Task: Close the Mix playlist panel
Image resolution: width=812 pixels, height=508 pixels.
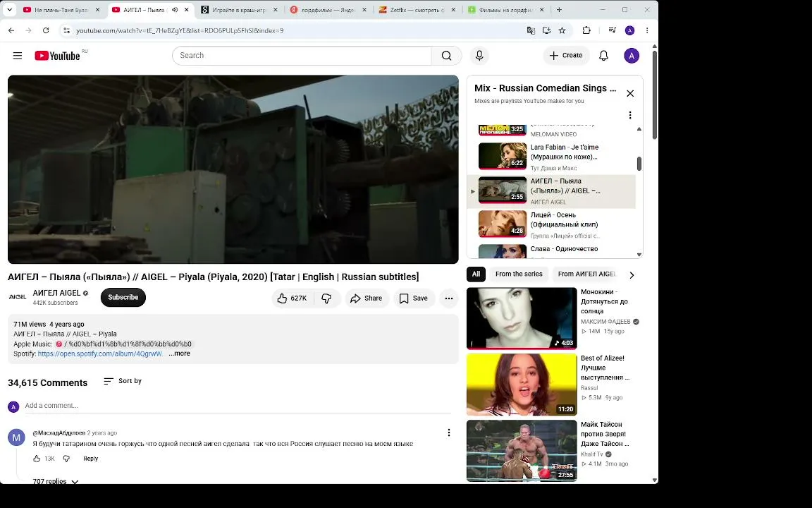Action: tap(629, 93)
